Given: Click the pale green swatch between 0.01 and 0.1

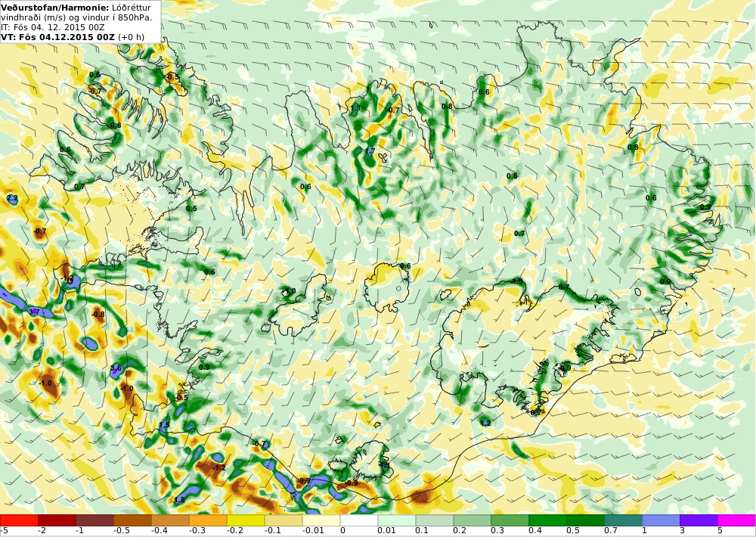Looking at the screenshot, I should [x=396, y=520].
